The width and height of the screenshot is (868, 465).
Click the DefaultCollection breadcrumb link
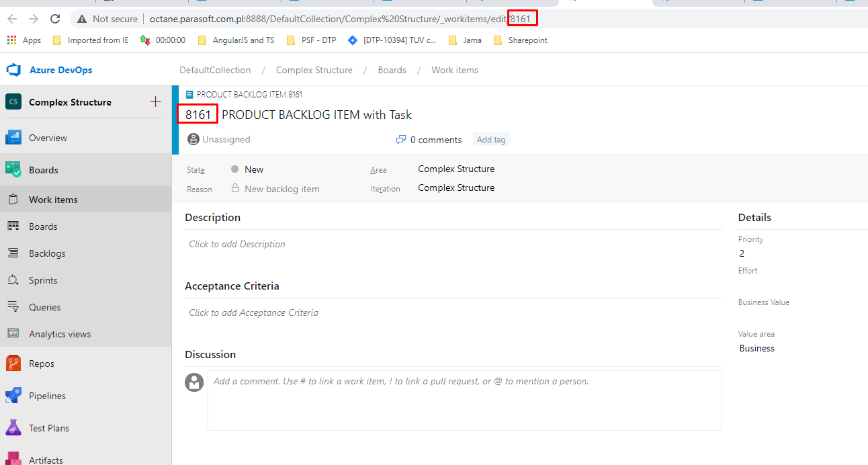click(215, 70)
